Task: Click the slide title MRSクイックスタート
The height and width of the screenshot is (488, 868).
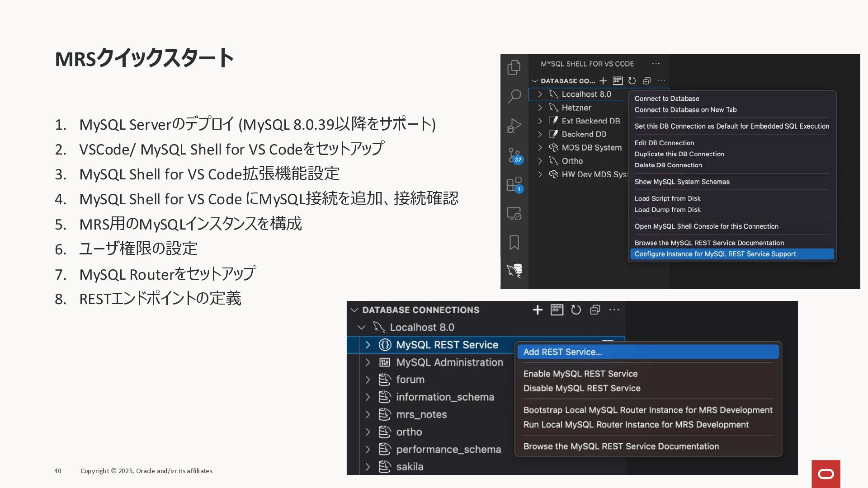Action: [144, 58]
